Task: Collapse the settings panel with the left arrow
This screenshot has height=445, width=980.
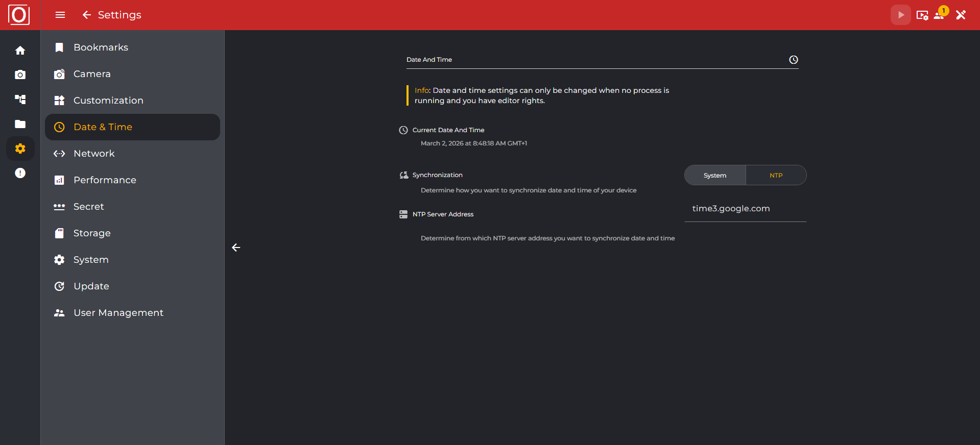Action: [236, 248]
